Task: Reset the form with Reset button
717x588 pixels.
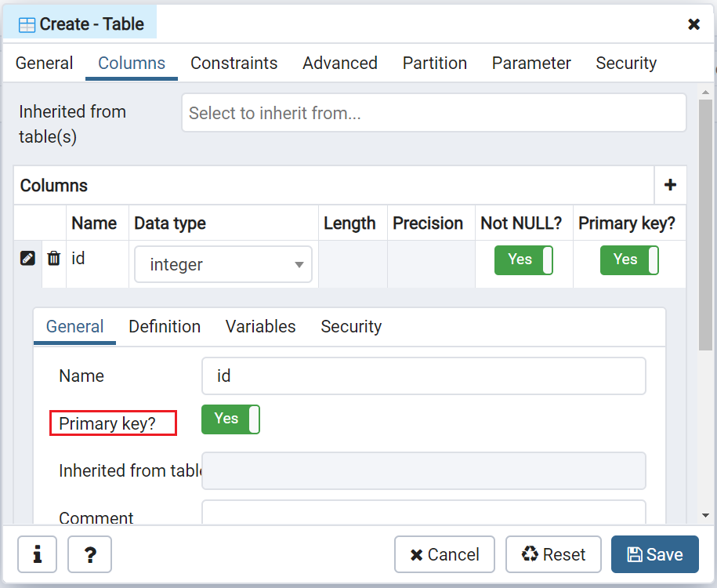Action: pos(553,554)
